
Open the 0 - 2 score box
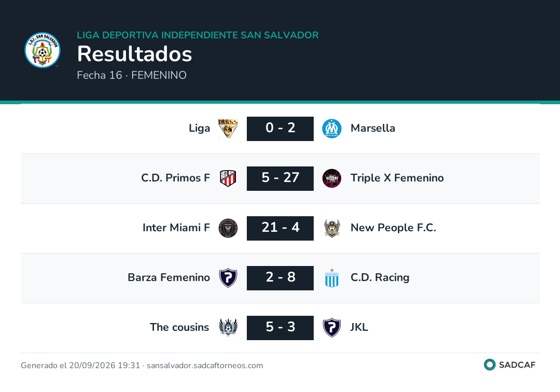click(280, 129)
